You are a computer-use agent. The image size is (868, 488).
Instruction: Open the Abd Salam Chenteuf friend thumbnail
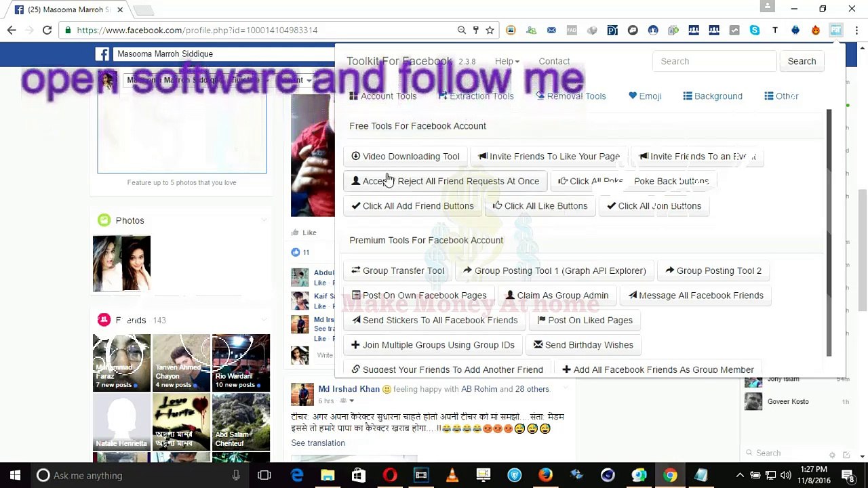(x=241, y=422)
